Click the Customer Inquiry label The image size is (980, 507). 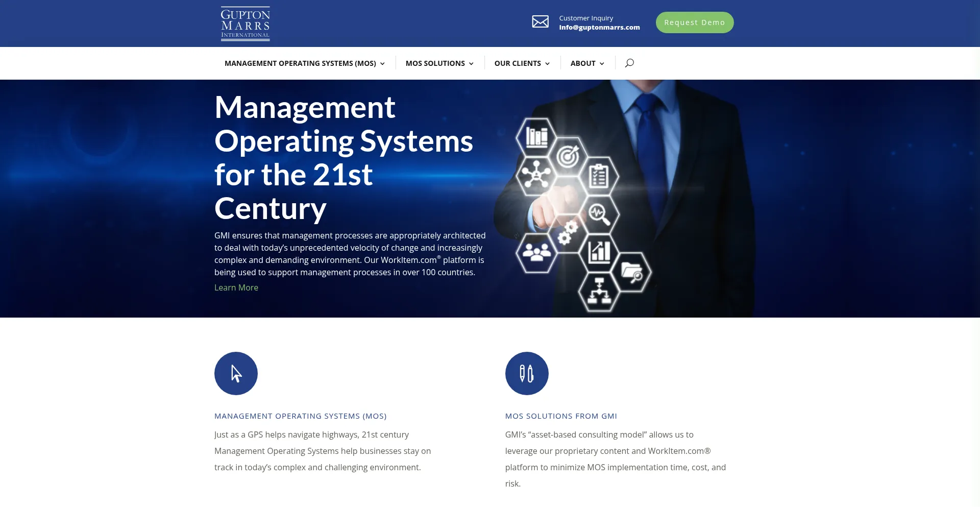pos(586,18)
